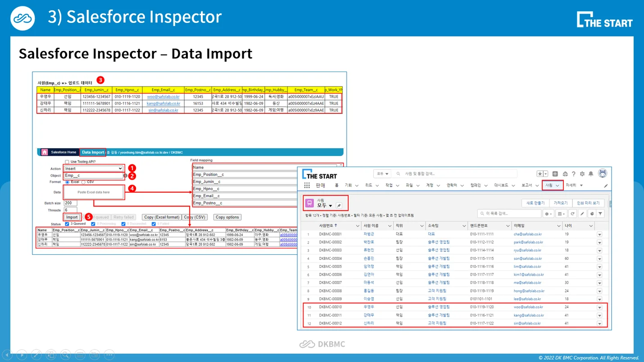Viewport: 644px width, 362px height.
Task: Open the display-as table layout icon
Action: click(x=561, y=213)
